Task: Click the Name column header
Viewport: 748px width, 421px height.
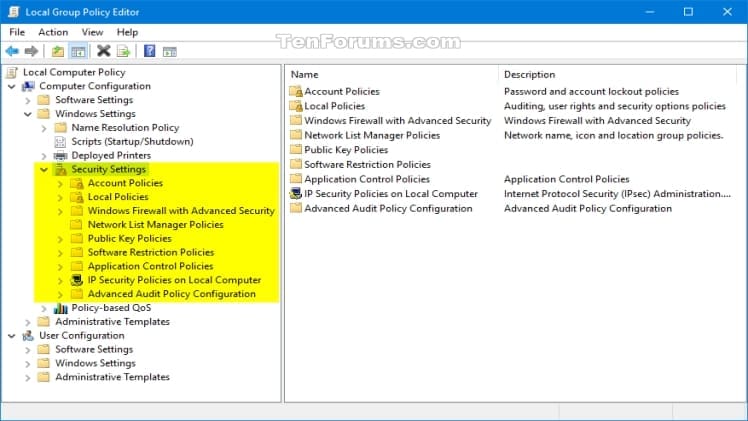Action: pyautogui.click(x=305, y=75)
